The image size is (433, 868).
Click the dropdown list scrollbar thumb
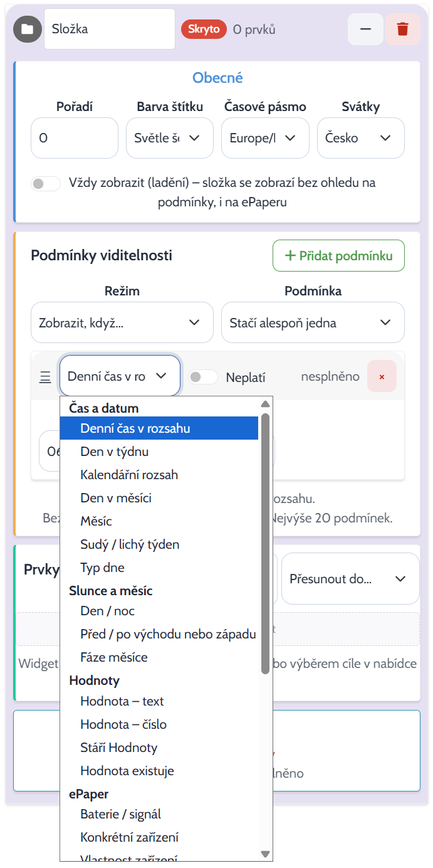[x=265, y=543]
